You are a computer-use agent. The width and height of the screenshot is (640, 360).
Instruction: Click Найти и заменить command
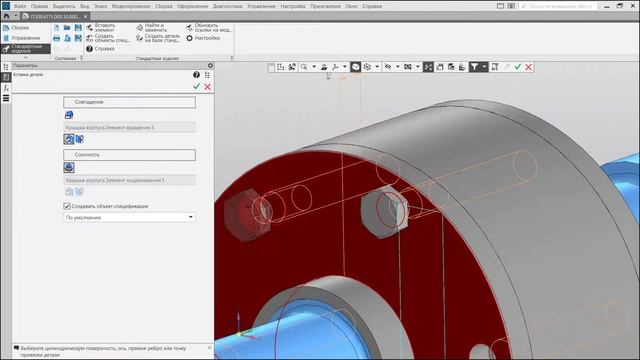(151, 27)
